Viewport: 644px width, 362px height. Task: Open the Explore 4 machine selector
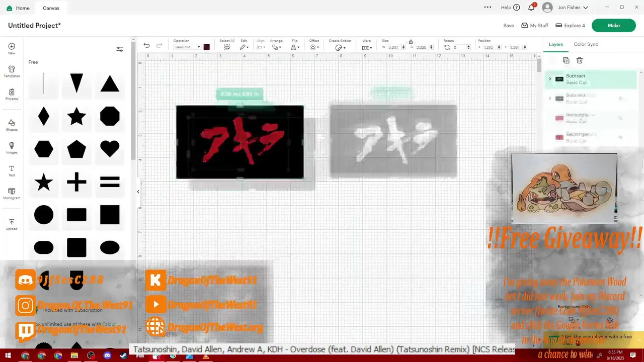(x=570, y=26)
